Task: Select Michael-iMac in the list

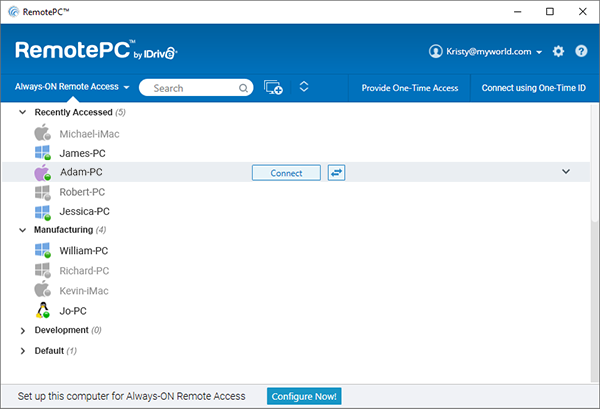Action: coord(89,134)
